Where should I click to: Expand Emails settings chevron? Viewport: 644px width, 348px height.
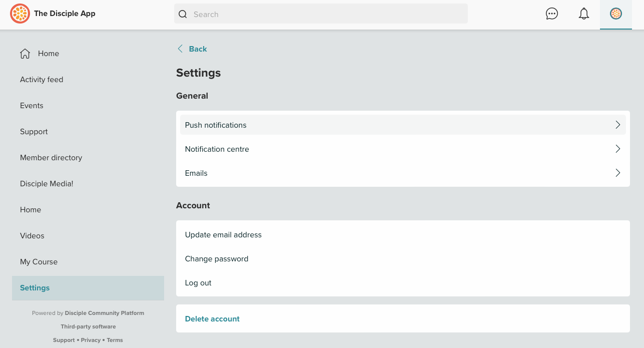click(617, 173)
